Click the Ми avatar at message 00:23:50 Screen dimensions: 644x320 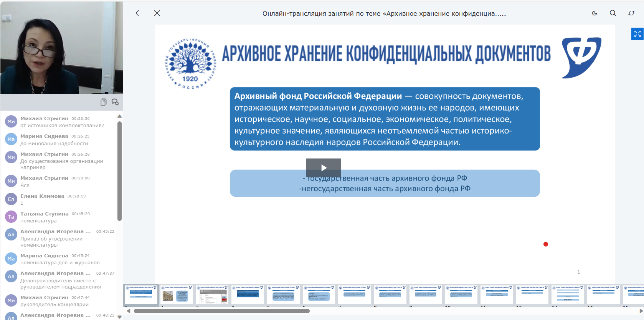(x=11, y=121)
